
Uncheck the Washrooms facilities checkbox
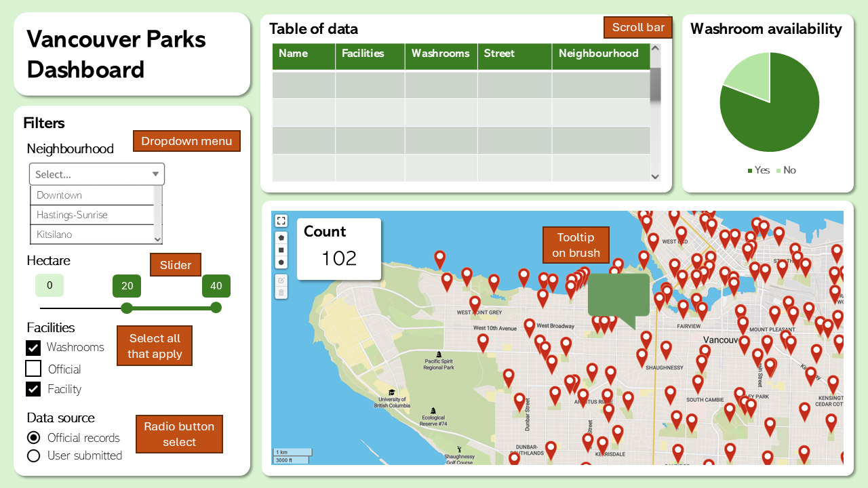pyautogui.click(x=33, y=348)
